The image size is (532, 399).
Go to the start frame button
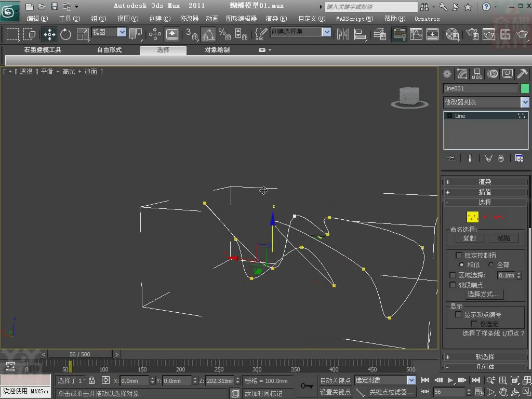(425, 380)
